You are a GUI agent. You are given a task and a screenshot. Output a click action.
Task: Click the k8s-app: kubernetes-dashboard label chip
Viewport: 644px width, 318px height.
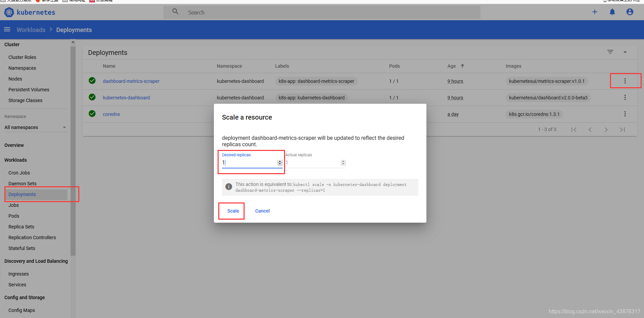pos(312,98)
